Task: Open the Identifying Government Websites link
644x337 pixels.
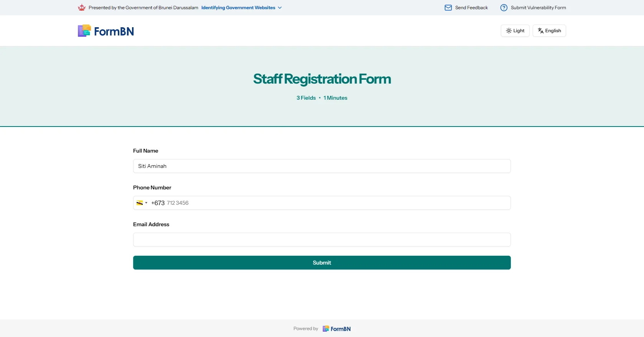Action: point(238,8)
